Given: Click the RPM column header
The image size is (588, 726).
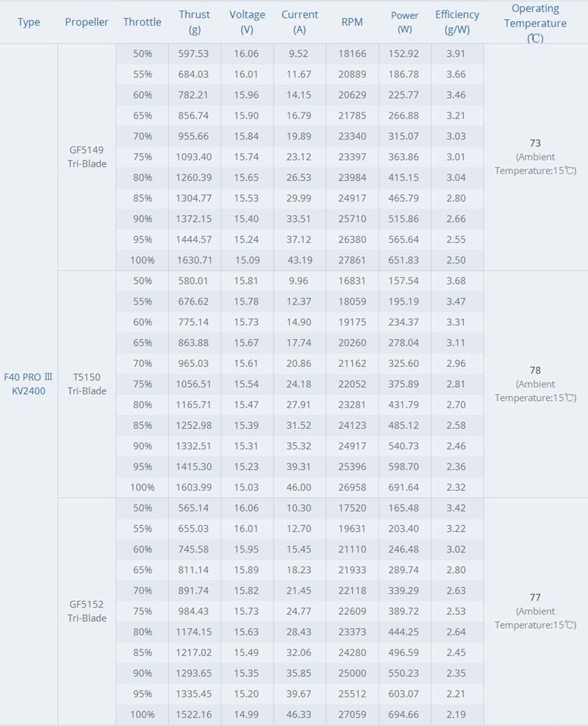Looking at the screenshot, I should pos(352,22).
